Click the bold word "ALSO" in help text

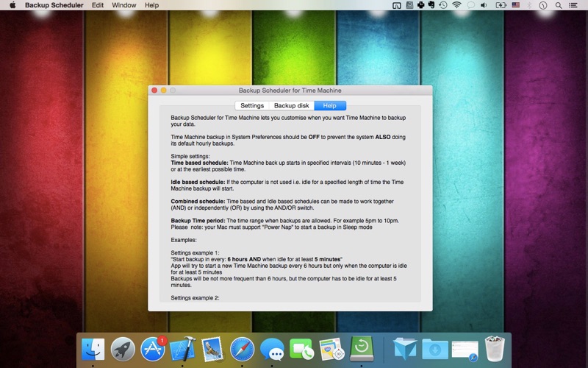click(383, 137)
